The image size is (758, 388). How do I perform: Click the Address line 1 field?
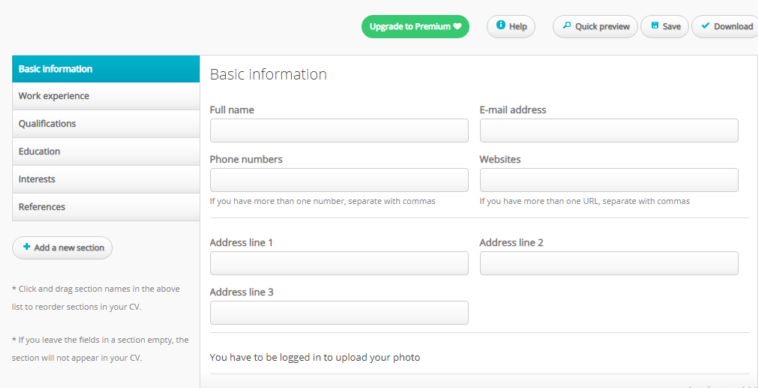[339, 263]
